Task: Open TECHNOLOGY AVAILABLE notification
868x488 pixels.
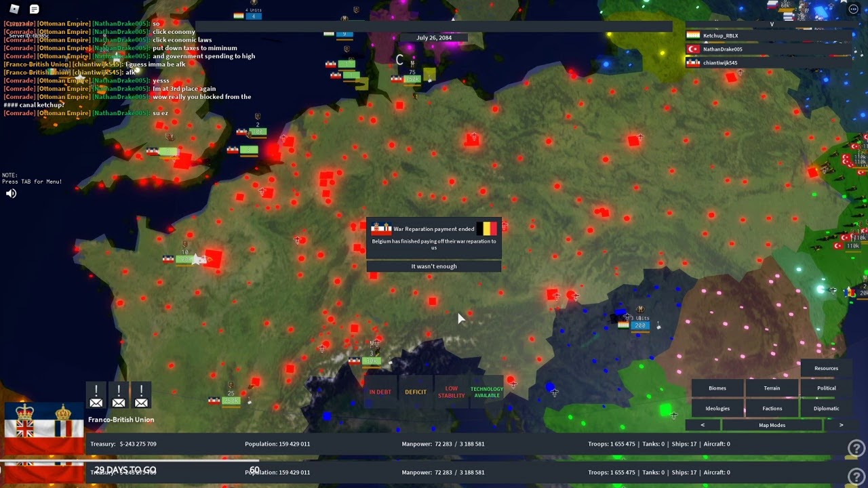Action: point(487,392)
